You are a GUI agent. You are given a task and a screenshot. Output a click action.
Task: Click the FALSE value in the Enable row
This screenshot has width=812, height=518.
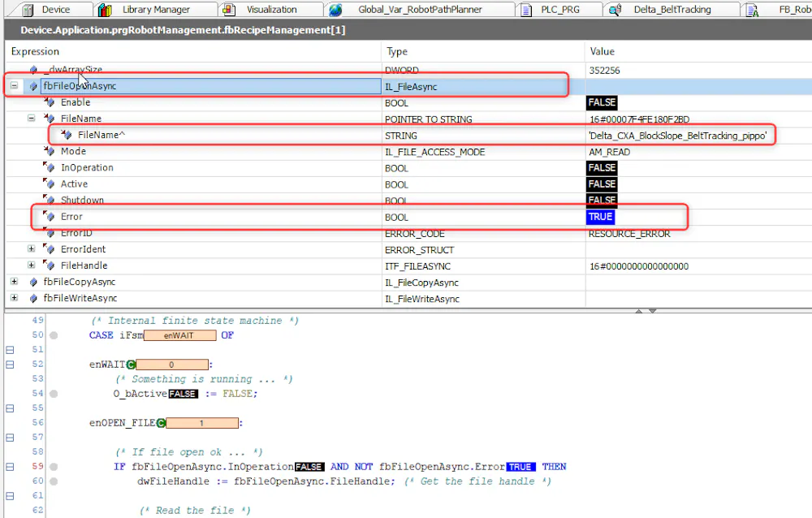pos(602,102)
